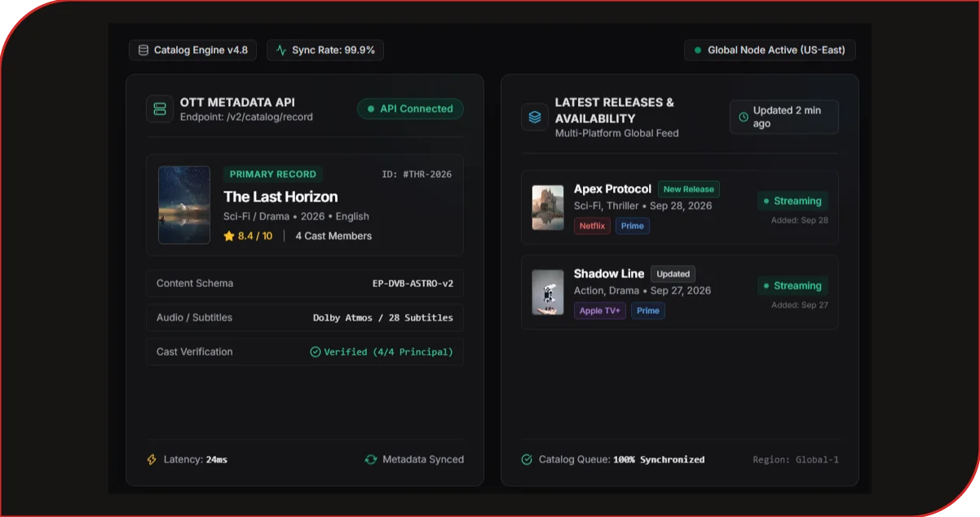Click the database icon beside Catalog Engine v4.8
Screen dimensions: 980x517
pos(143,51)
